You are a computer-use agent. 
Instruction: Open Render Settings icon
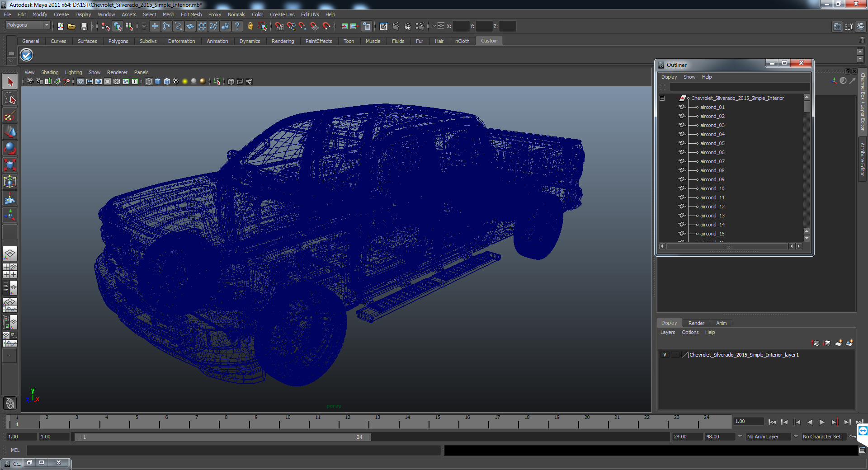point(420,26)
